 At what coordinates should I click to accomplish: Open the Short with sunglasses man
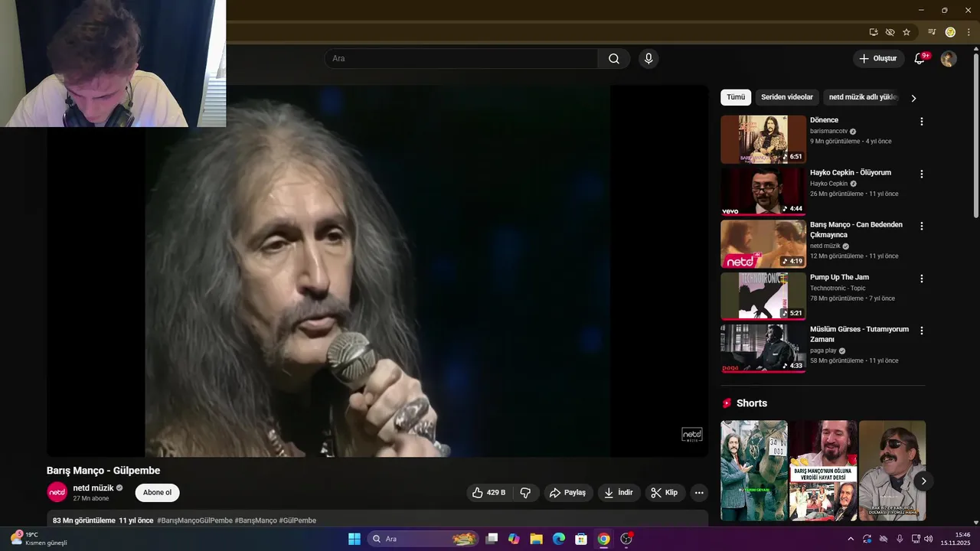(892, 471)
